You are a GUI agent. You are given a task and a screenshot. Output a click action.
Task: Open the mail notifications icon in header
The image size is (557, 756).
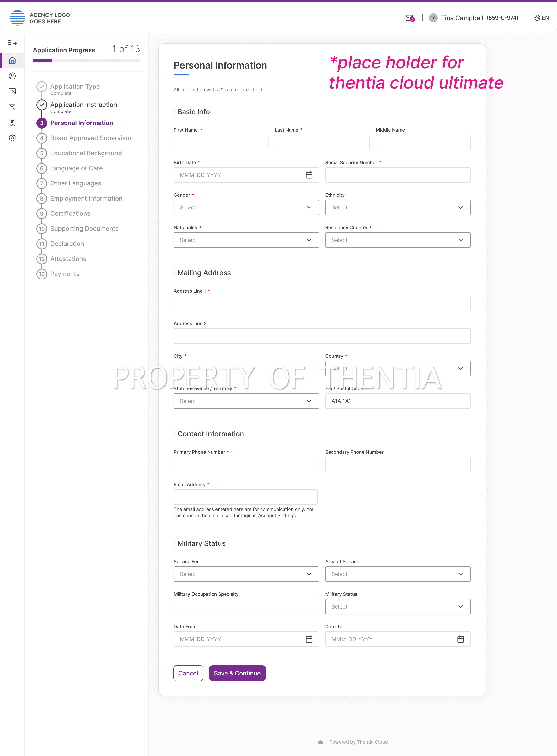click(x=410, y=18)
